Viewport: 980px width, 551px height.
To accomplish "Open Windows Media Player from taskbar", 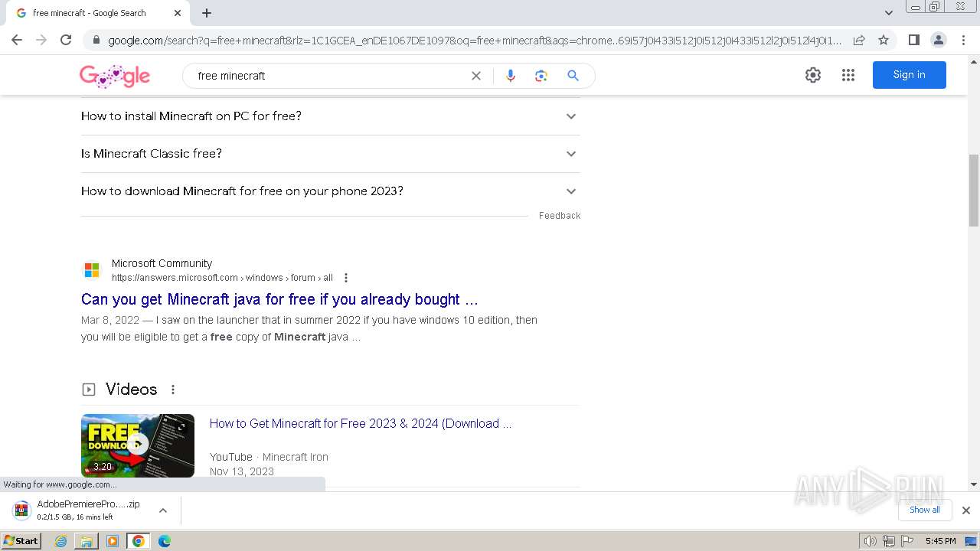I will pyautogui.click(x=113, y=541).
